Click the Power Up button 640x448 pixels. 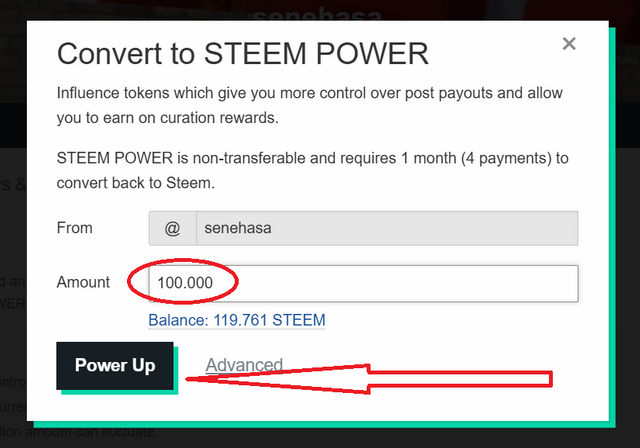coord(115,366)
